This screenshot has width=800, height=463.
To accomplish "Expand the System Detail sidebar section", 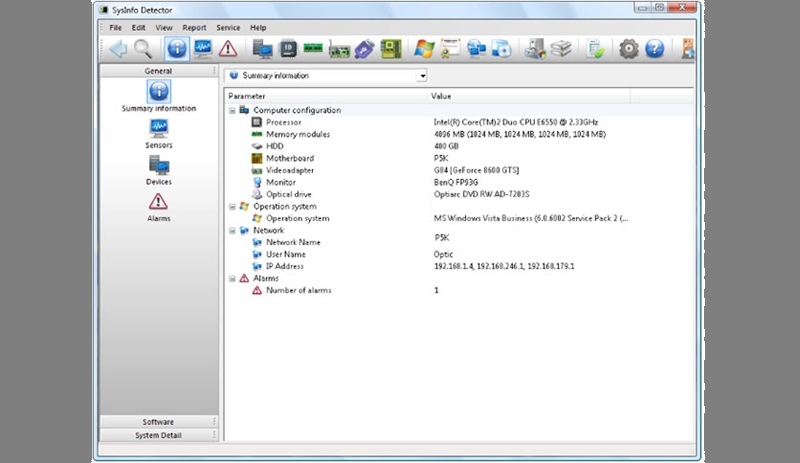I will pyautogui.click(x=159, y=435).
